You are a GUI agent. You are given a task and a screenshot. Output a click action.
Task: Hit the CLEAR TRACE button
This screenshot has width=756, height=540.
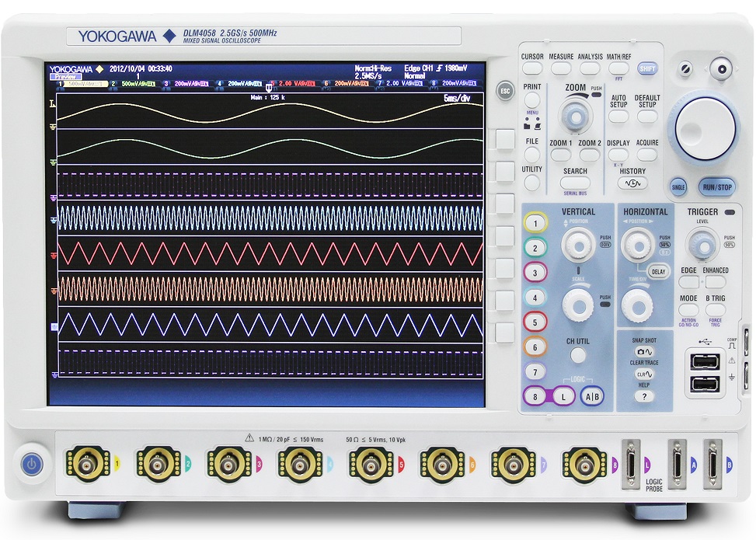(x=644, y=374)
